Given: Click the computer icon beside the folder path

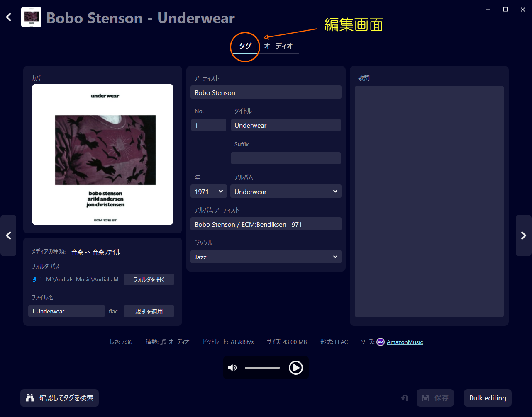Looking at the screenshot, I should (37, 280).
